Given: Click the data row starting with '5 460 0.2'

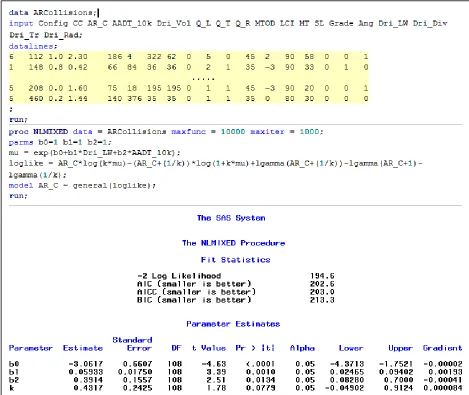Looking at the screenshot, I should (x=189, y=99).
